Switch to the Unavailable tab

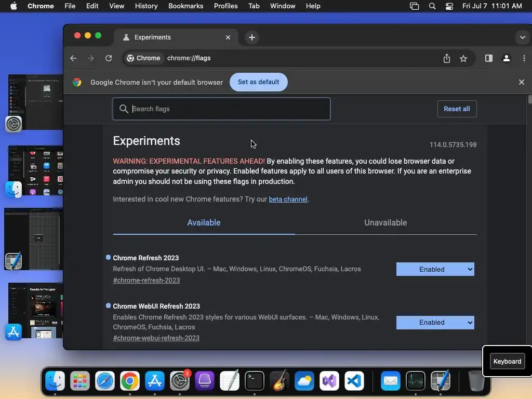click(x=385, y=222)
